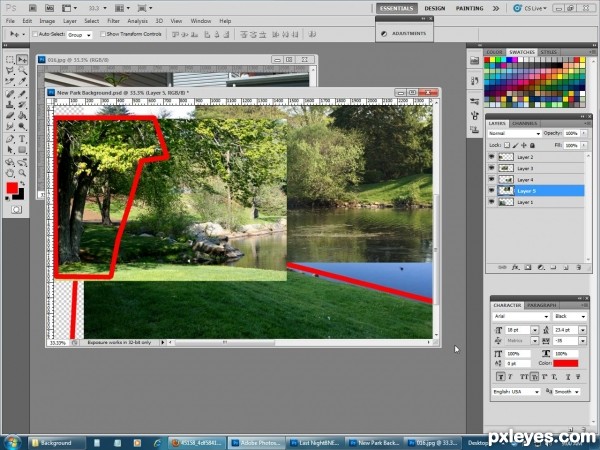Switch to Design workspace
The image size is (600, 450).
tap(435, 8)
